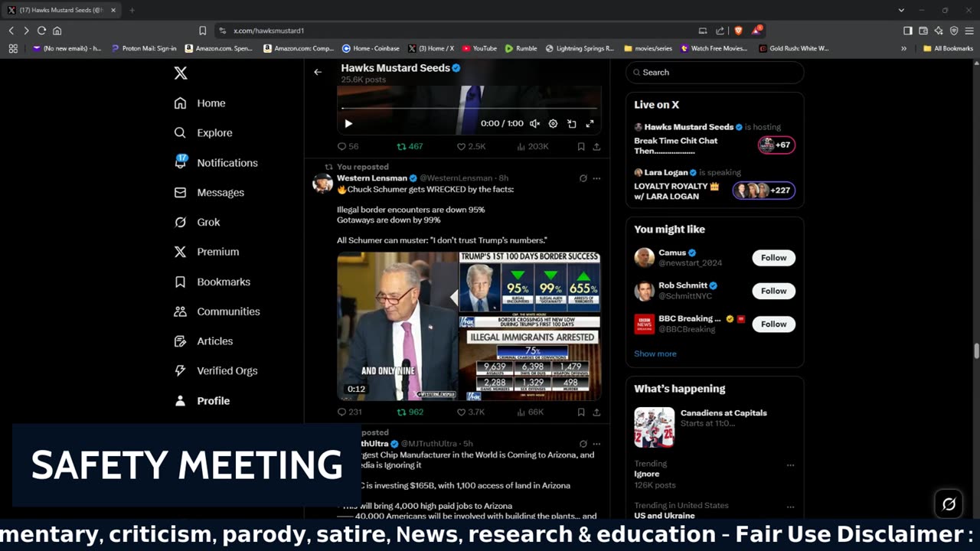
Task: Open more options for Ignore trend
Action: [x=790, y=465]
